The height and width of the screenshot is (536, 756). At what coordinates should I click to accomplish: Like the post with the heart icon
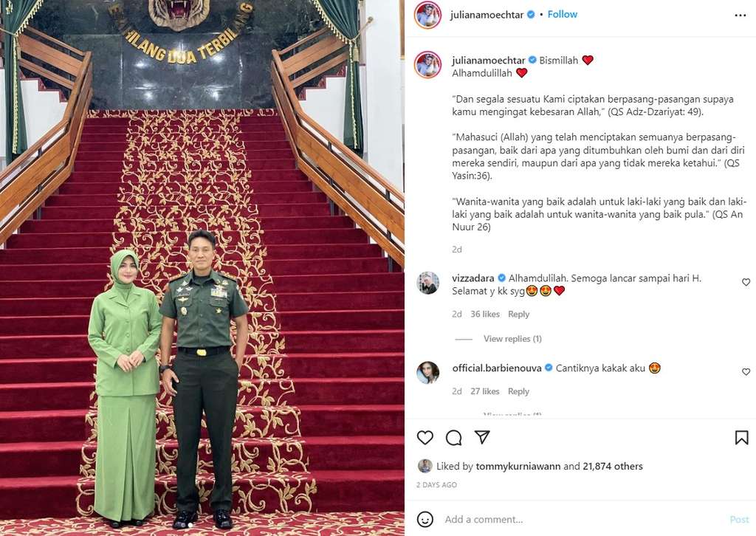tap(425, 438)
